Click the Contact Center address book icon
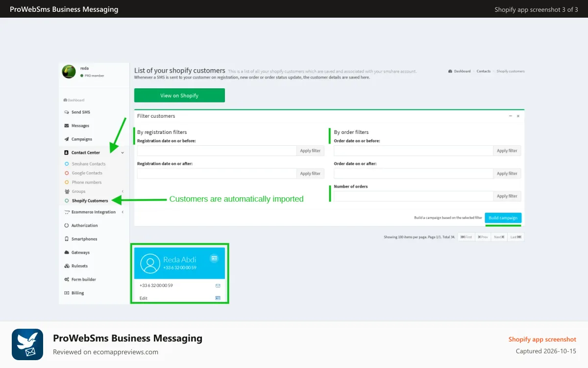 click(x=67, y=153)
